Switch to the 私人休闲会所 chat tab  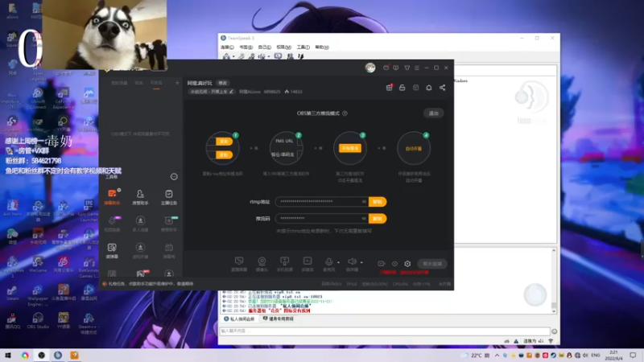point(239,319)
